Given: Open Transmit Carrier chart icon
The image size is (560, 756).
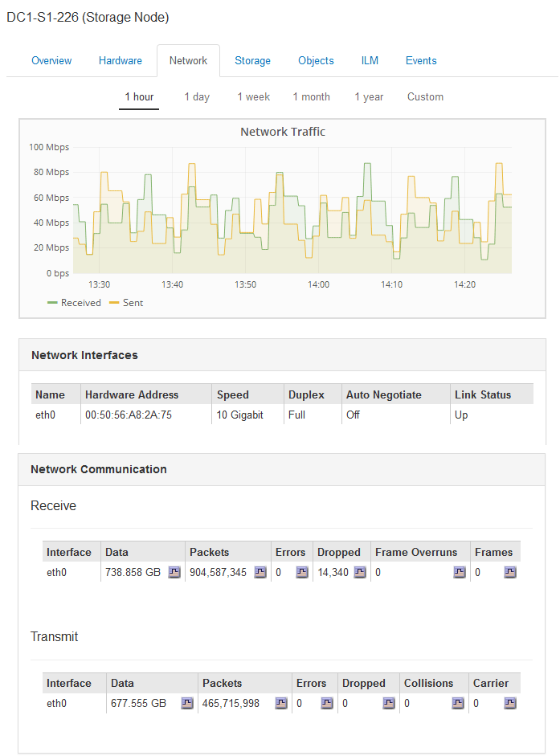Looking at the screenshot, I should pyautogui.click(x=510, y=703).
